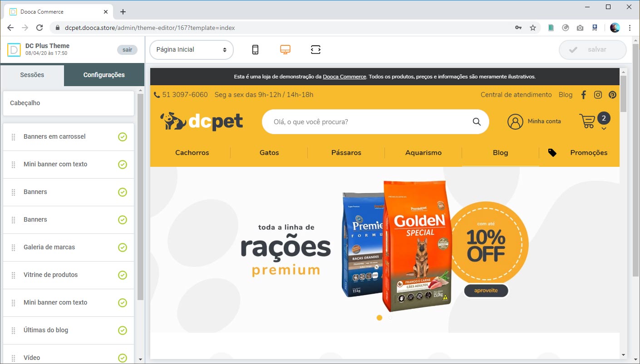This screenshot has width=640, height=364.
Task: Go forward in browser history
Action: pyautogui.click(x=25, y=28)
